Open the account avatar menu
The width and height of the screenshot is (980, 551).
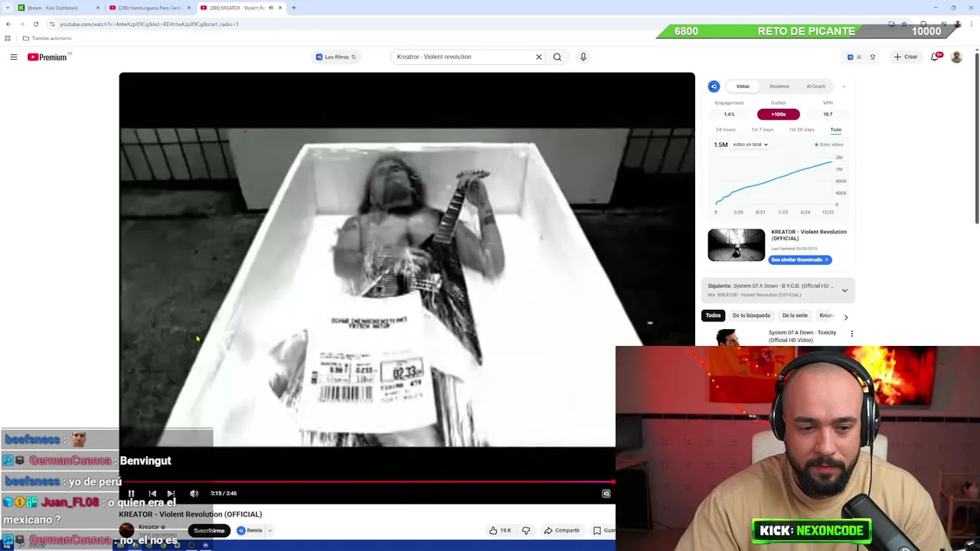coord(956,57)
